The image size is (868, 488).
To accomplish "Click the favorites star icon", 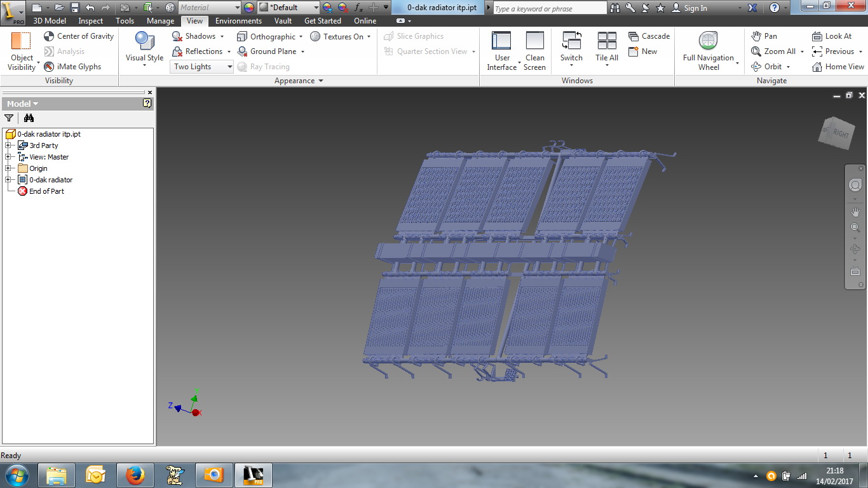I will (660, 8).
